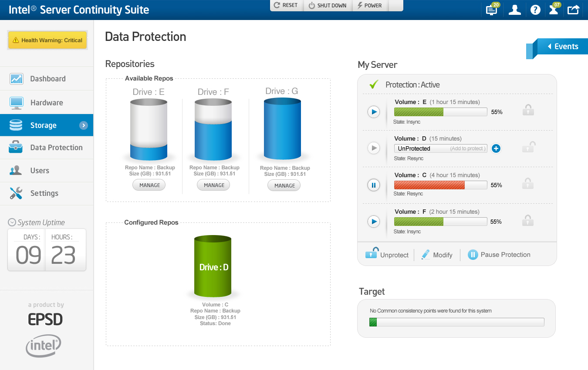Open the messages icon with badge 20
Screen dimensions: 588x370
click(x=492, y=9)
